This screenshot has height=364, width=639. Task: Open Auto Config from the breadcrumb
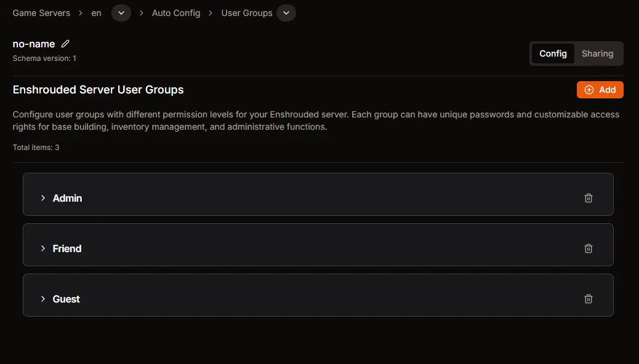point(176,12)
